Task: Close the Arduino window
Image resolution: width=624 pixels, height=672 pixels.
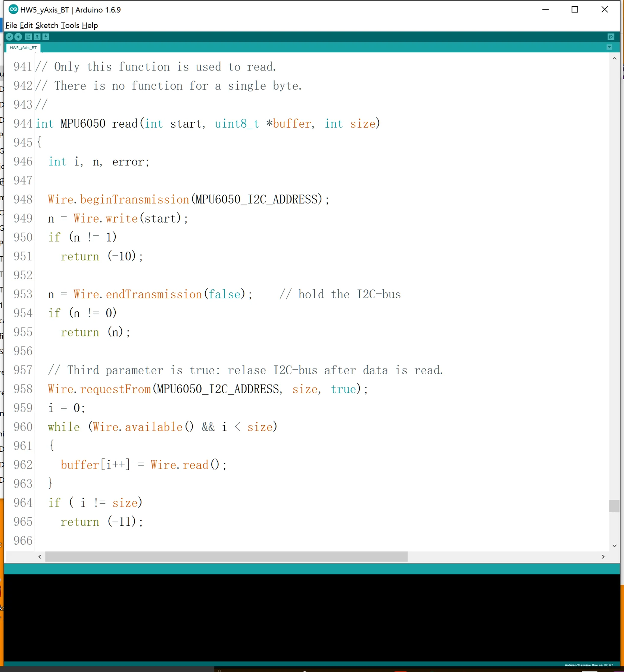Action: point(605,9)
